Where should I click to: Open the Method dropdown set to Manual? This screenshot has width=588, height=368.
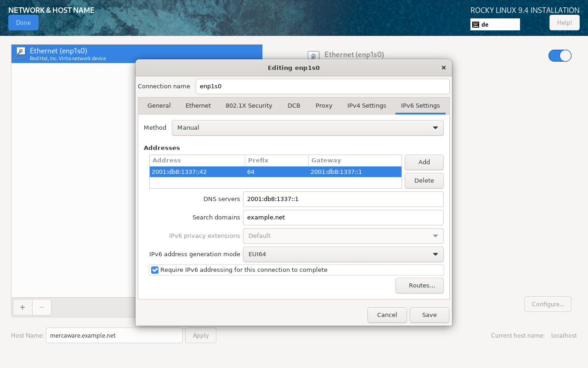pos(307,128)
